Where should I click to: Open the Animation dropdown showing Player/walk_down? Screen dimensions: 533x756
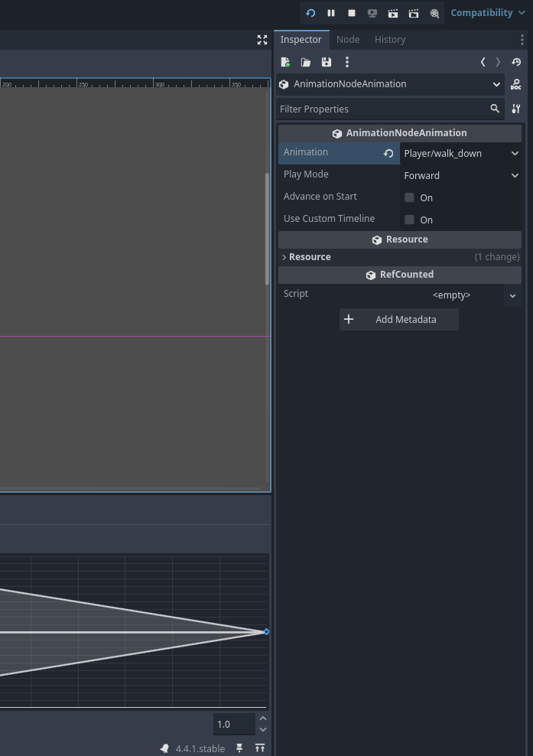pyautogui.click(x=460, y=153)
